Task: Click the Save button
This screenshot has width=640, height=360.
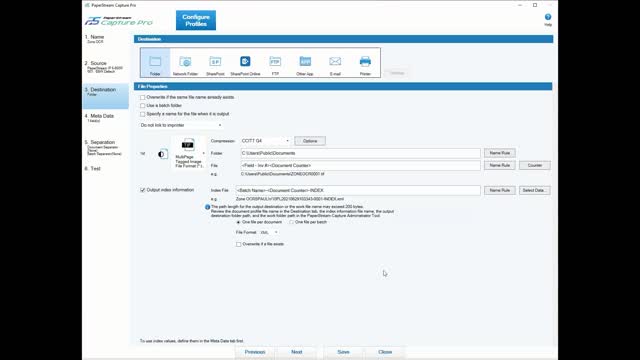Action: coord(344,352)
